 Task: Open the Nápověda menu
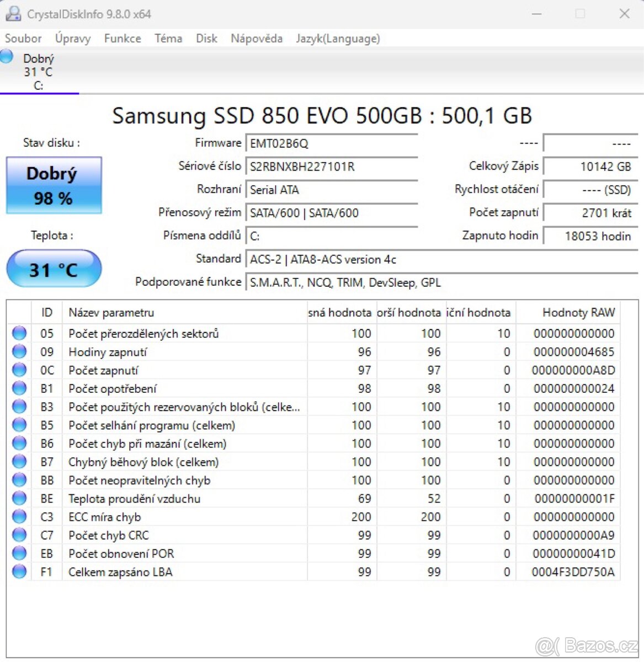(256, 38)
